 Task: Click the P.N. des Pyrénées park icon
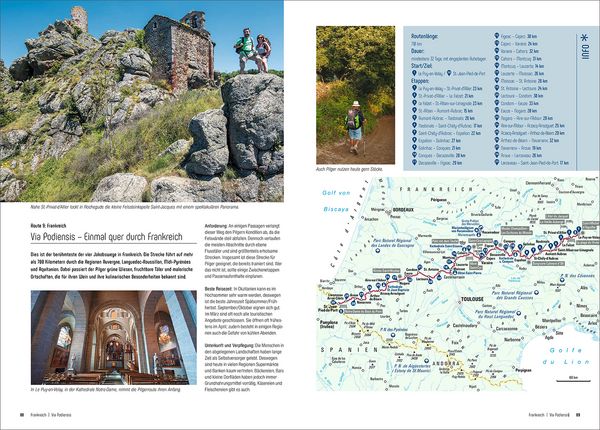pos(392,335)
